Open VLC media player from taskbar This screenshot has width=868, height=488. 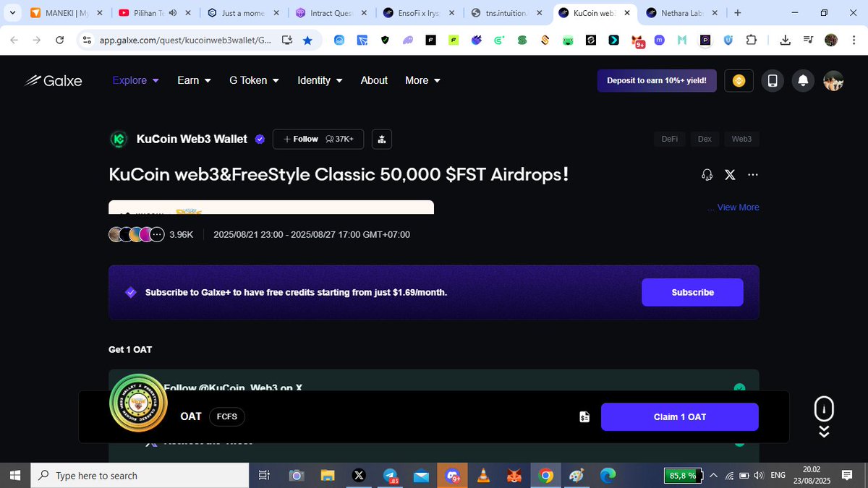(x=483, y=475)
